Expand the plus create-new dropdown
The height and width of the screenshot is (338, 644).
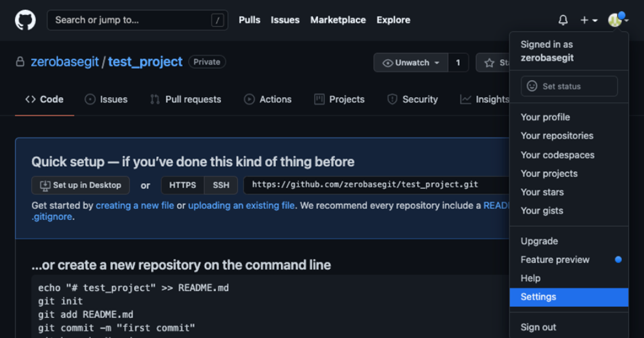pyautogui.click(x=589, y=20)
